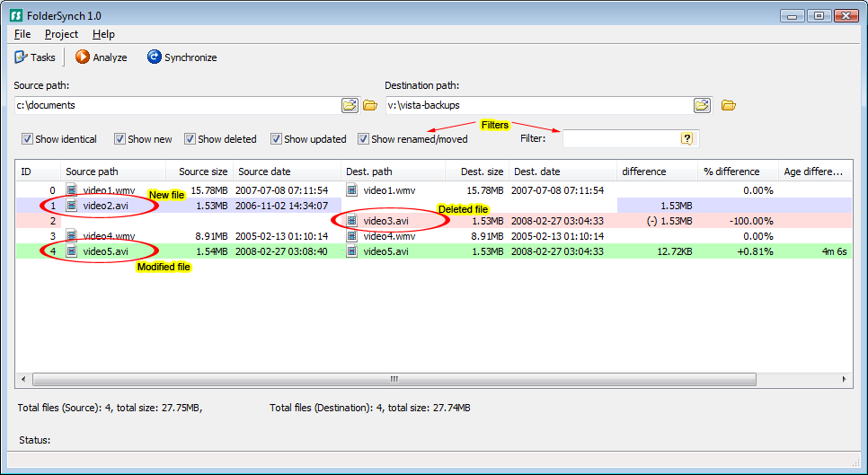Toggle the Show identical checkbox
Viewport: 868px width, 475px height.
(27, 139)
